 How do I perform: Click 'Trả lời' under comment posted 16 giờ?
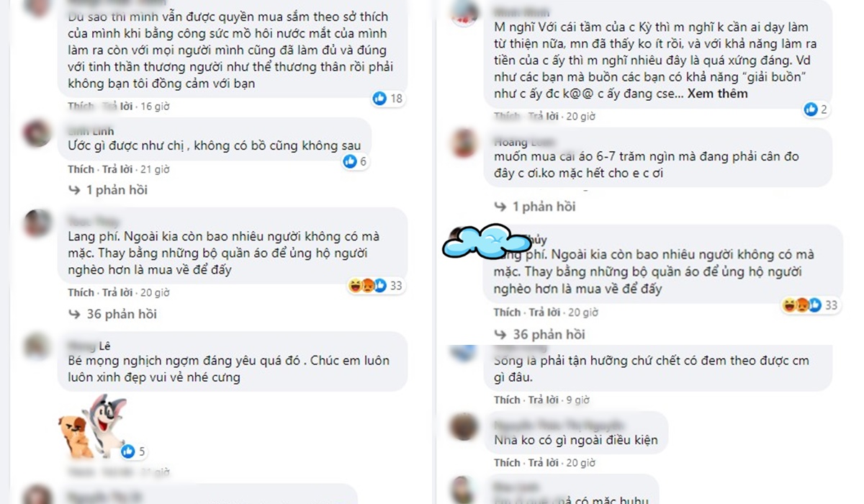pos(117,106)
